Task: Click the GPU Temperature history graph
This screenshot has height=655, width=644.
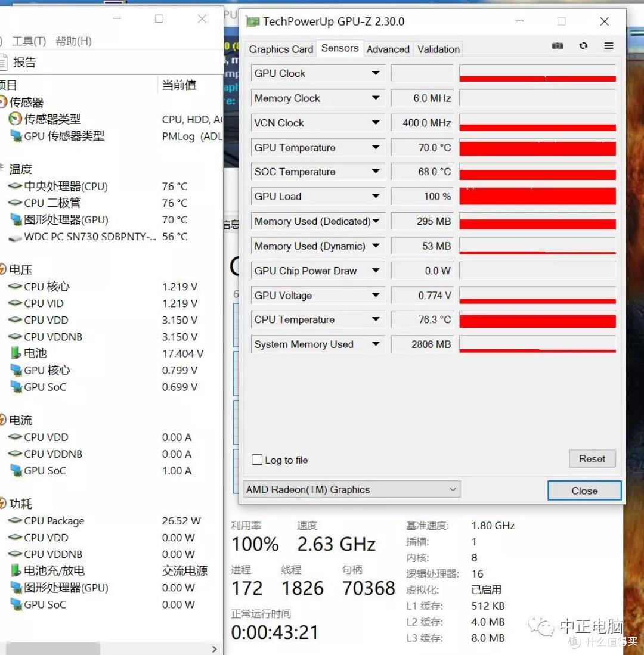Action: pyautogui.click(x=537, y=147)
